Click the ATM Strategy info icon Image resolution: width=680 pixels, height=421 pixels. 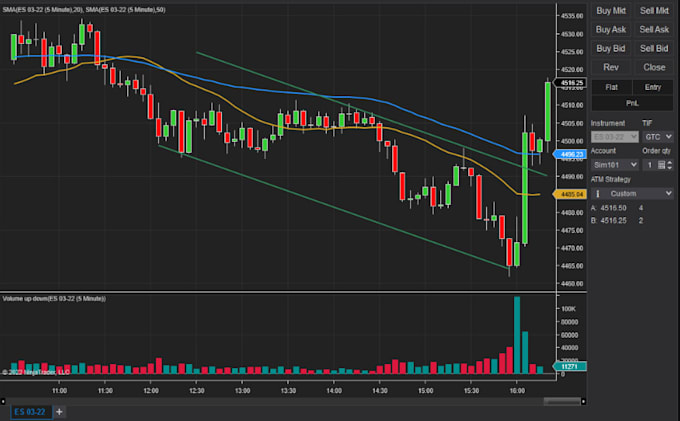597,193
